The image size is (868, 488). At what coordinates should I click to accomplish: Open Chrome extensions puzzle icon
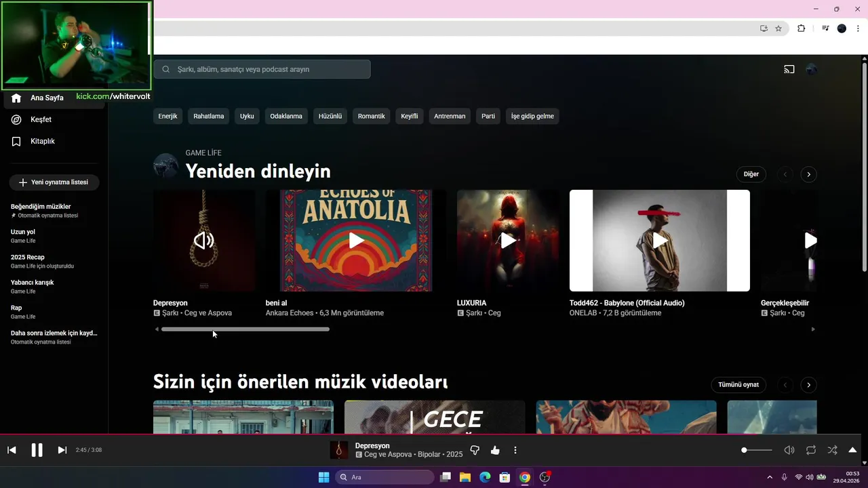point(801,28)
